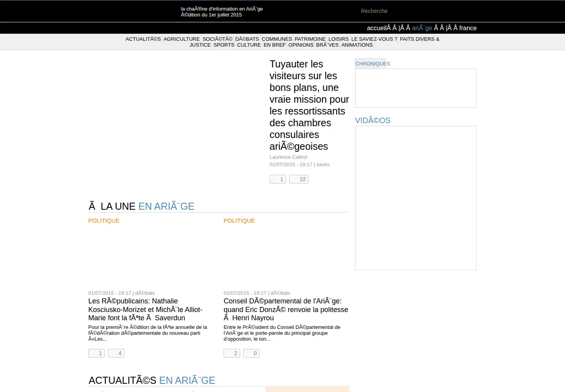Click the LE SAVIEZ-VOUS ? menu item

(374, 39)
